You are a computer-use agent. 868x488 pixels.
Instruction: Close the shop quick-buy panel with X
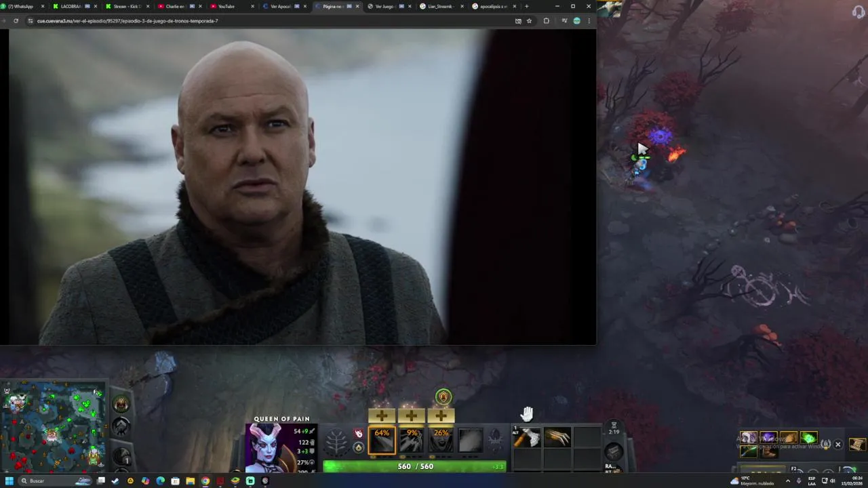click(837, 445)
